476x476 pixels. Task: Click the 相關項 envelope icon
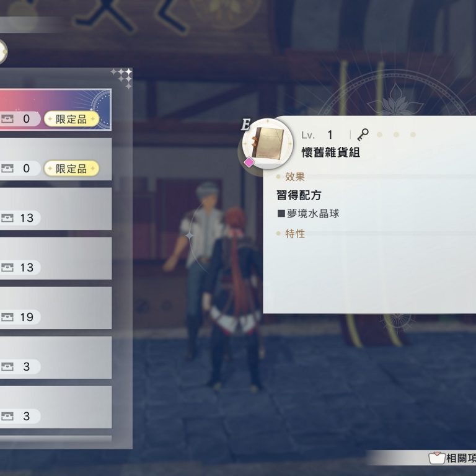(436, 458)
